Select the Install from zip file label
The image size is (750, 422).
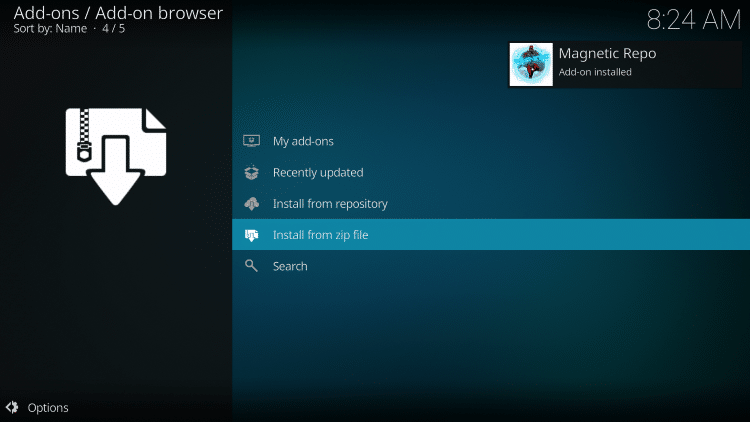pos(321,235)
